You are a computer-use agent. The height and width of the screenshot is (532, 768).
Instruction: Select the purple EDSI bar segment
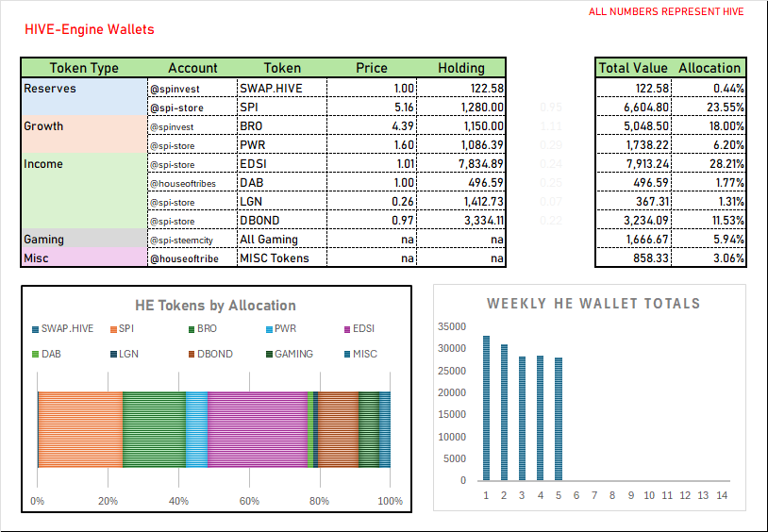[x=258, y=429]
